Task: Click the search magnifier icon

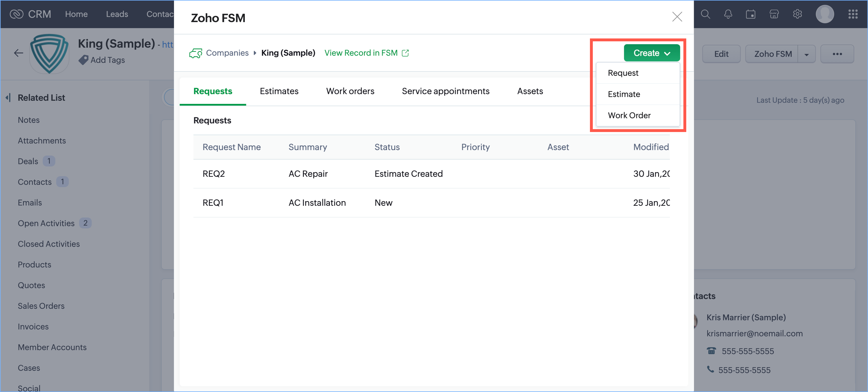Action: [x=705, y=14]
